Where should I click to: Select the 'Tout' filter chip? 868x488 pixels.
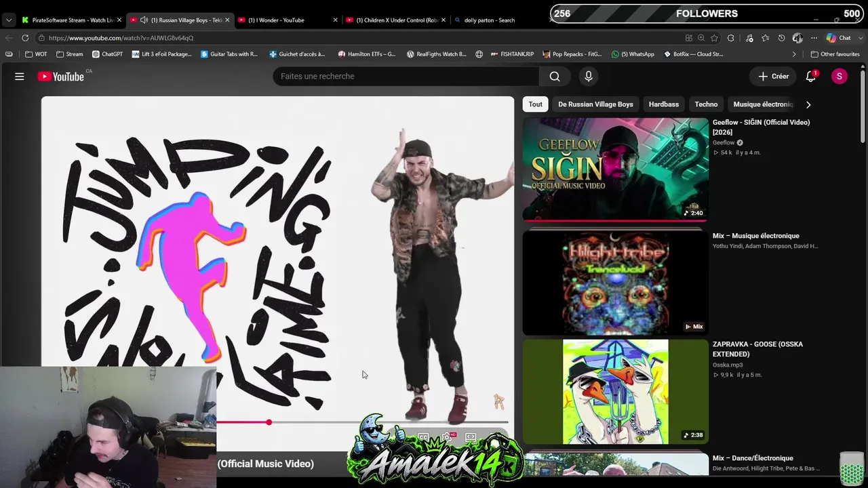click(x=536, y=104)
